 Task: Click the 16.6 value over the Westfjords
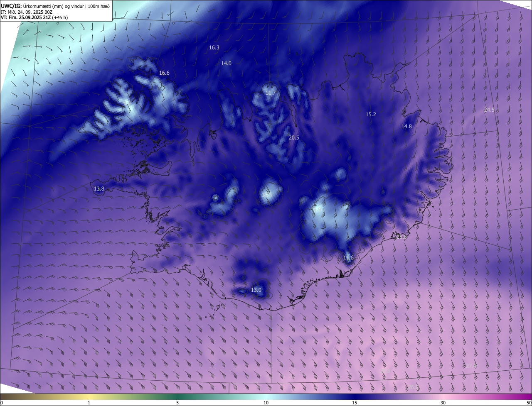tap(164, 73)
